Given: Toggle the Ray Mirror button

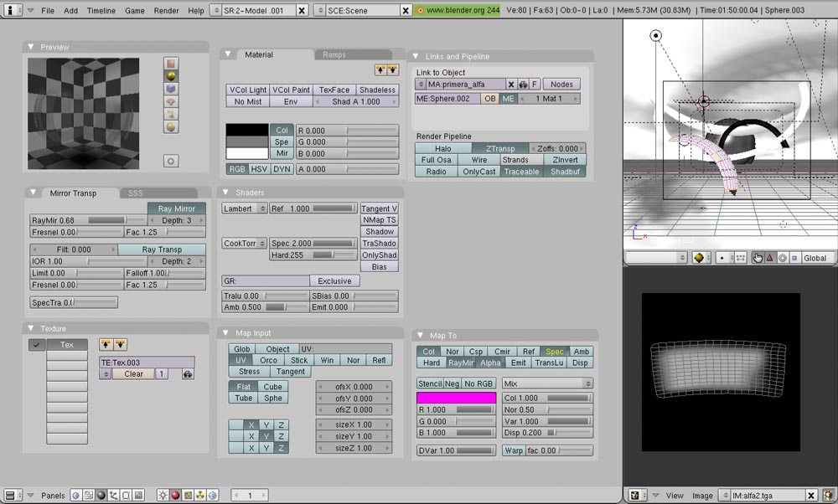Looking at the screenshot, I should point(176,208).
